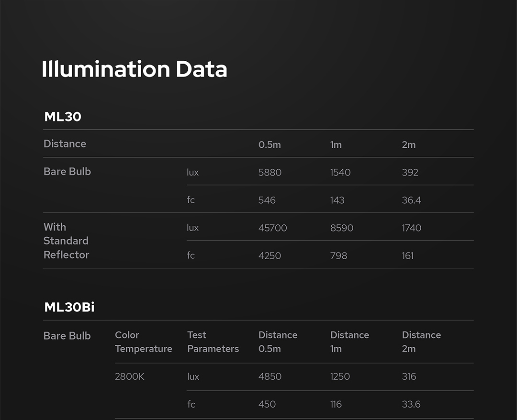This screenshot has width=517, height=420.
Task: Click the 33.6 fc value
Action: (x=411, y=404)
